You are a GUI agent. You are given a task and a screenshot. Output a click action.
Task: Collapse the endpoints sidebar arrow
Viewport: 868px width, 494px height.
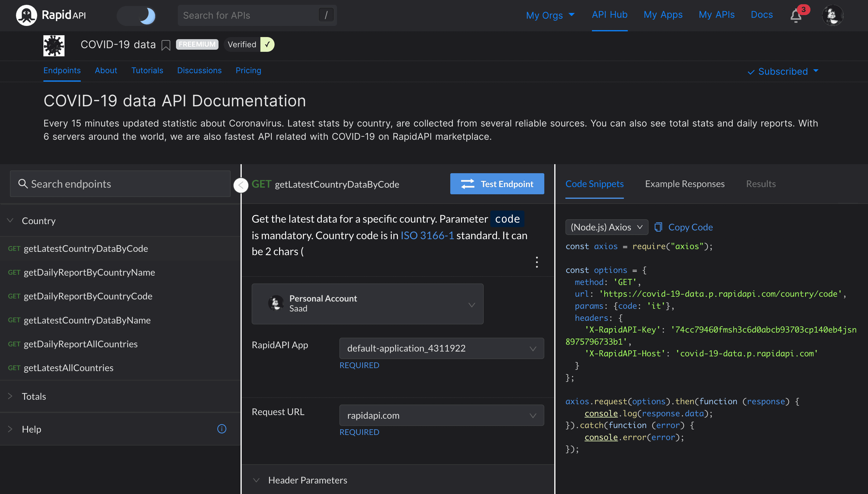(241, 185)
